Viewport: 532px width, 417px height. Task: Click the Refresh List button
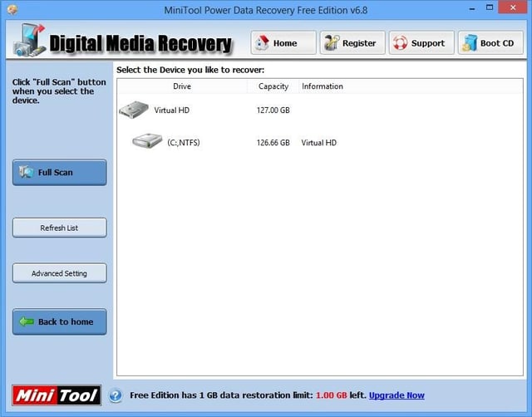pyautogui.click(x=60, y=228)
